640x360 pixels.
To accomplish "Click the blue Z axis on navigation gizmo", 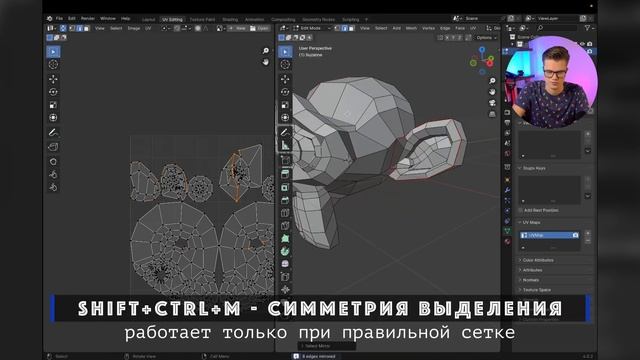I will click(x=482, y=50).
